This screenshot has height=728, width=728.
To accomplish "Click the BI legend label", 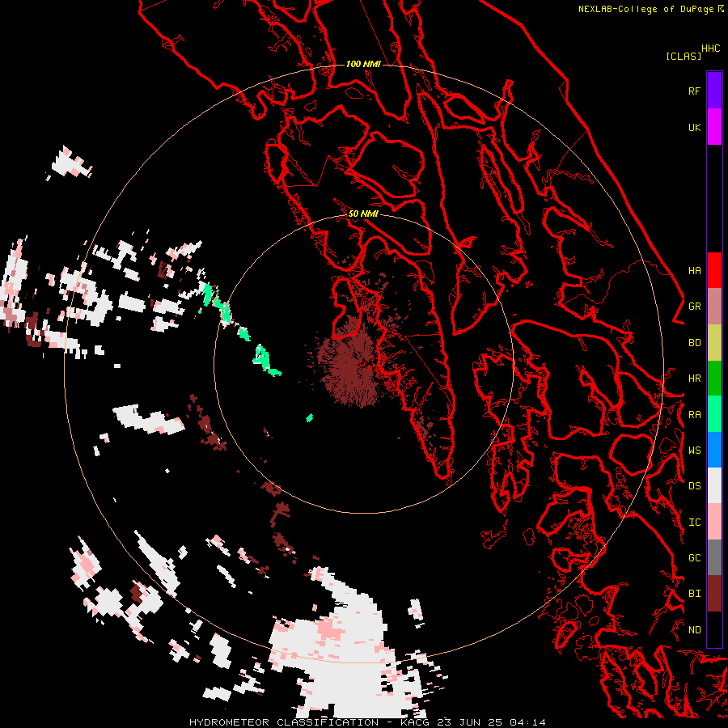I will tap(694, 594).
